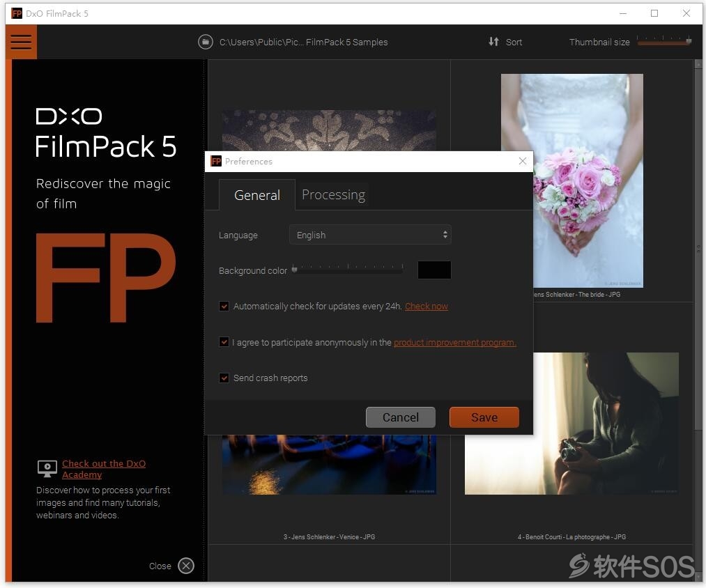Close the welcome panel with X icon

[x=186, y=566]
